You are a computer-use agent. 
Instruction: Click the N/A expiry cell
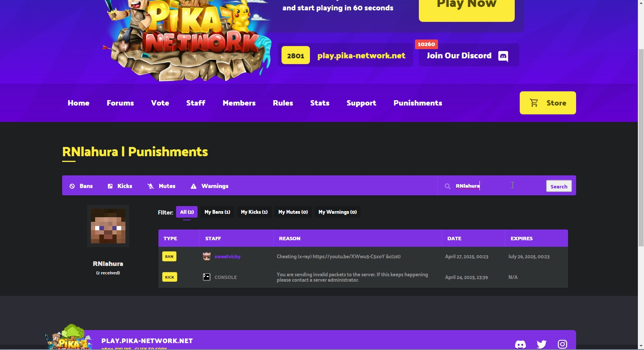[513, 277]
